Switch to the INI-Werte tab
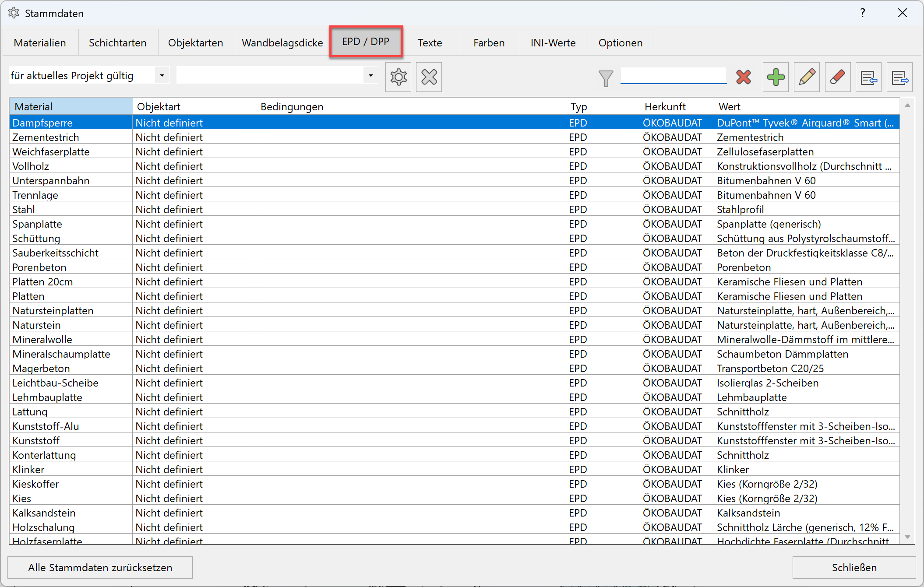This screenshot has width=924, height=587. (554, 43)
